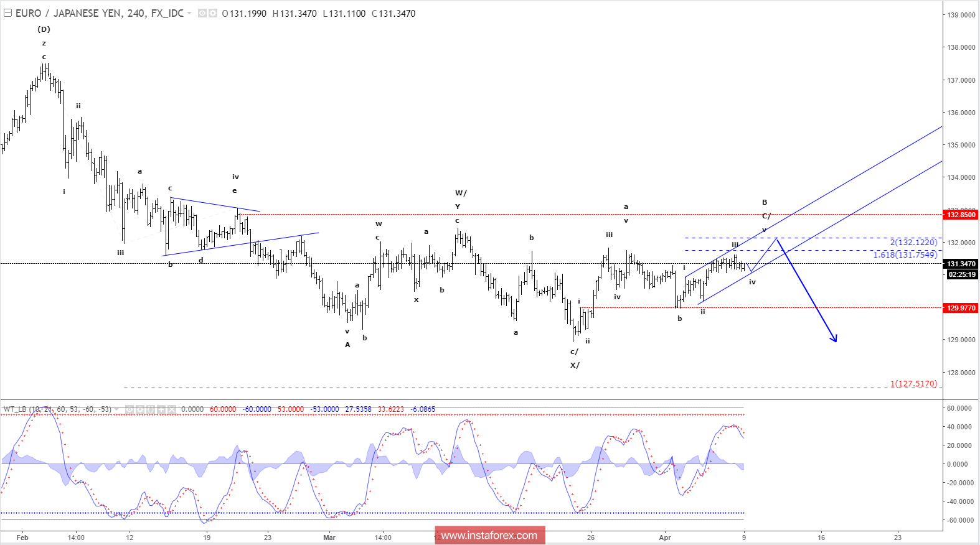The height and width of the screenshot is (545, 980).
Task: Hide the WT_LB indicator via its eye icon
Action: tap(130, 409)
